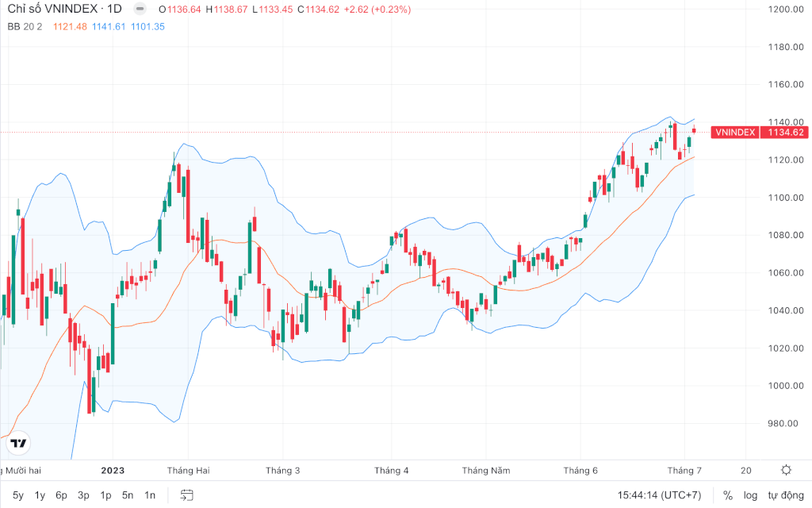
Task: Select the 5y time range
Action: click(18, 495)
